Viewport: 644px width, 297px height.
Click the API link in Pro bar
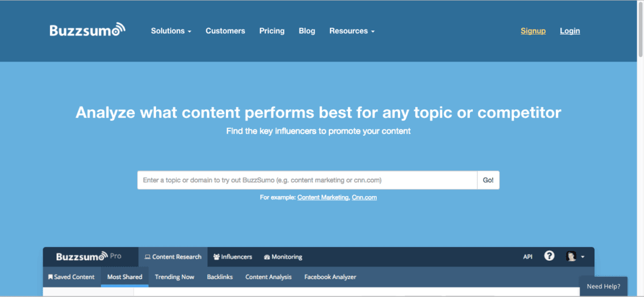(528, 257)
